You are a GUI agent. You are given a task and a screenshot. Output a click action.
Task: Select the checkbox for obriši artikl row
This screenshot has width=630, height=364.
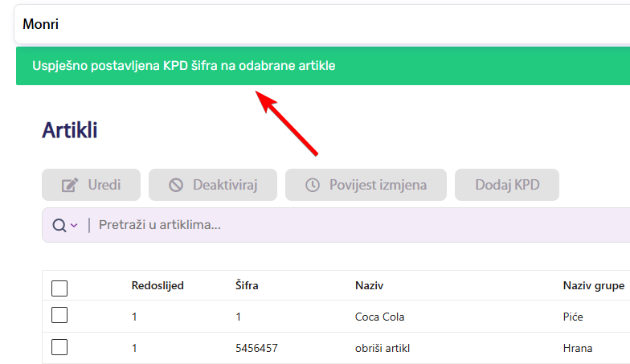click(x=59, y=348)
